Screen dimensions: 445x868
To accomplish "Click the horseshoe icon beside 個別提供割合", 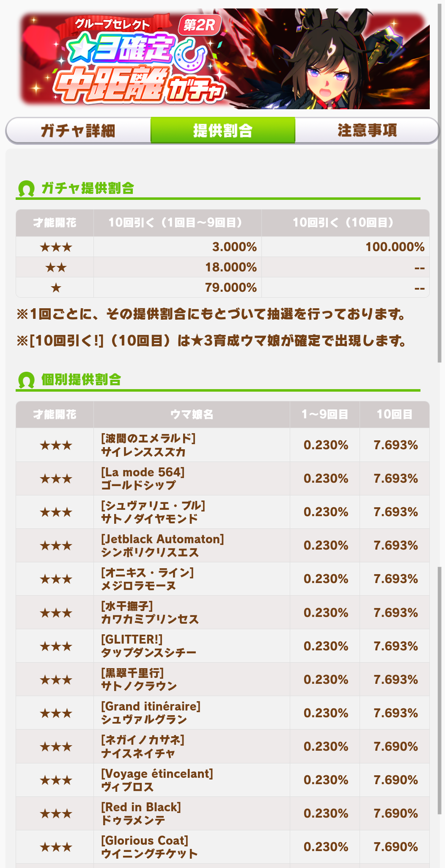I will click(26, 380).
